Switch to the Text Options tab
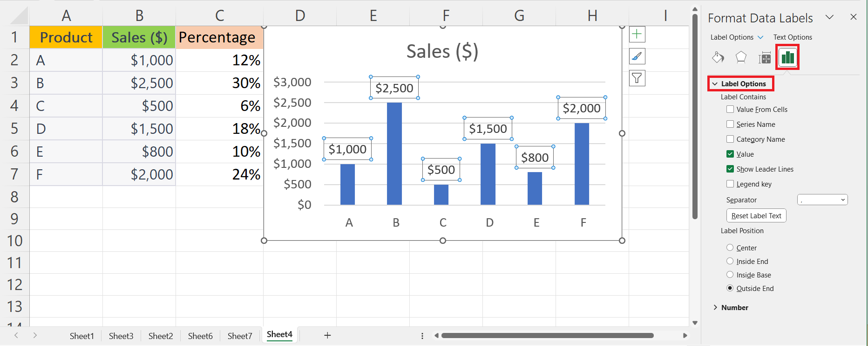The width and height of the screenshot is (868, 346). (x=793, y=37)
